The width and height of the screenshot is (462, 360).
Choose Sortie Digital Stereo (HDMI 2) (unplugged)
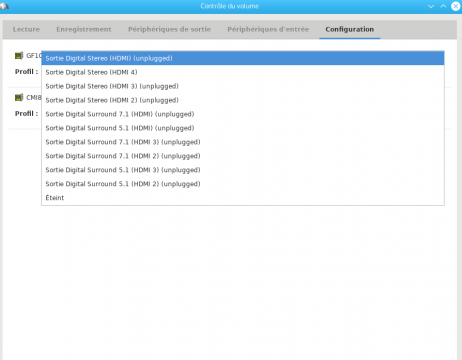[243, 100]
